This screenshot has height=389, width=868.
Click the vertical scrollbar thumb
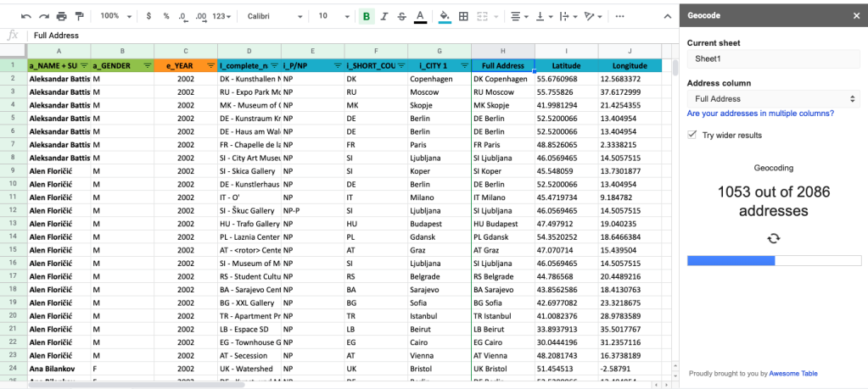pyautogui.click(x=675, y=68)
